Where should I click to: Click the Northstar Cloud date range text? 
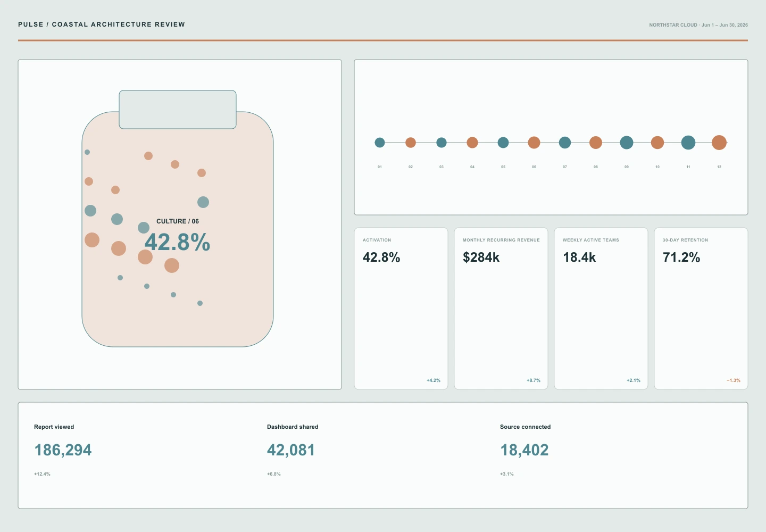(698, 25)
